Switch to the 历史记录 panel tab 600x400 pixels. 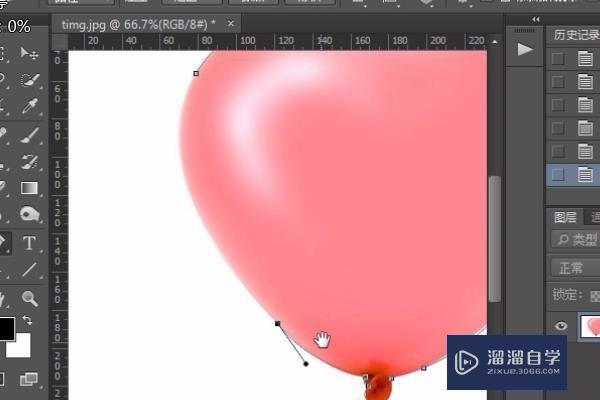[x=576, y=35]
